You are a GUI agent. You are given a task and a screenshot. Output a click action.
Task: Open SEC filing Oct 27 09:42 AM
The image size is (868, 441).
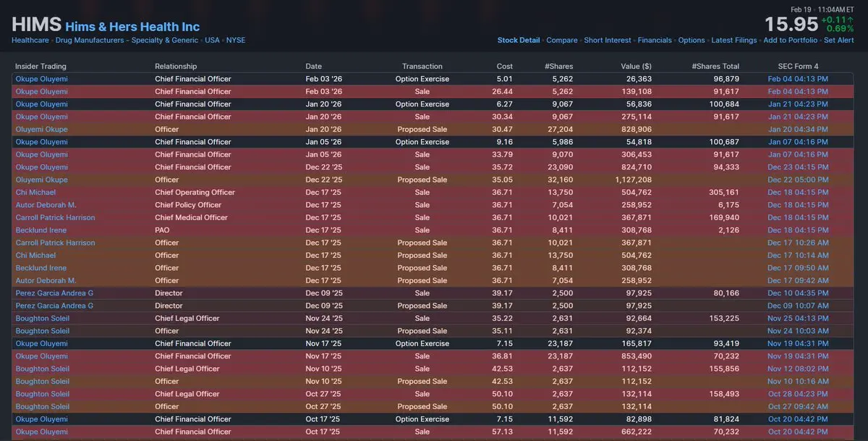tap(799, 406)
